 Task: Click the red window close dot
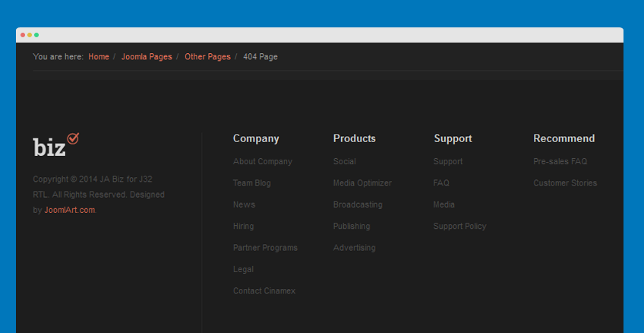point(23,35)
